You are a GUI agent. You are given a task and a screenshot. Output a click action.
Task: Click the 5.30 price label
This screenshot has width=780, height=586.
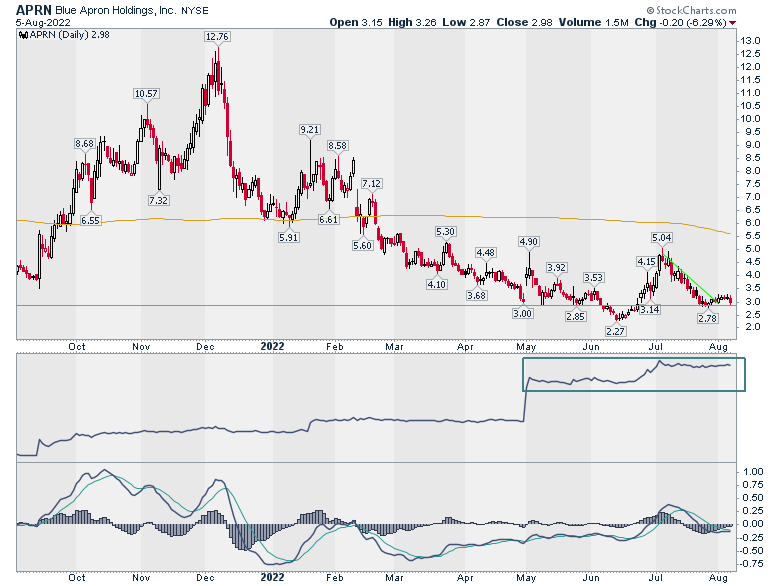pyautogui.click(x=445, y=232)
